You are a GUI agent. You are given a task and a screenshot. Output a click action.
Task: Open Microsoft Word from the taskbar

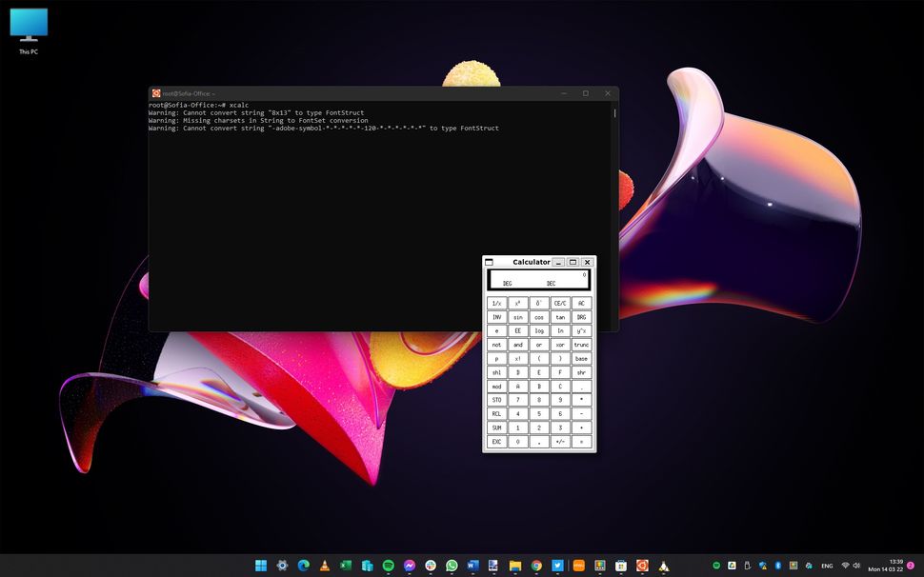pos(471,565)
